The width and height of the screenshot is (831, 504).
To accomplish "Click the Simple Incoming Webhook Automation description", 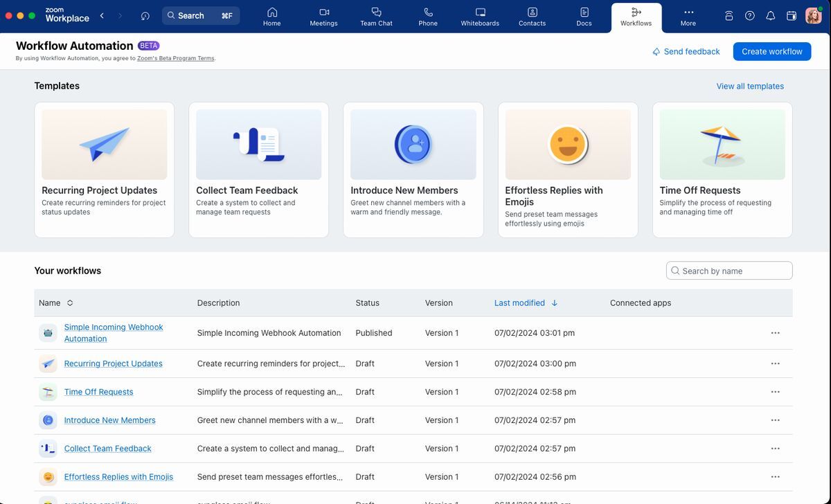I will (269, 333).
